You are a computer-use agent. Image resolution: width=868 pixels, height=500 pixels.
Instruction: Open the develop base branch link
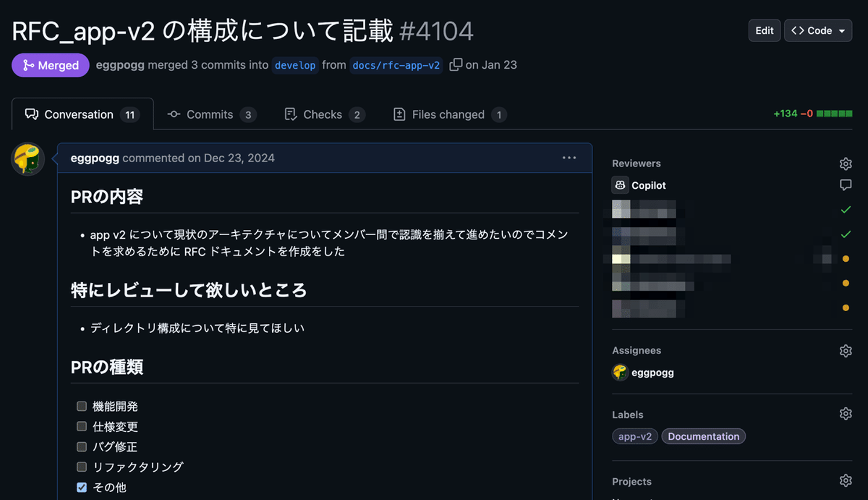[295, 65]
